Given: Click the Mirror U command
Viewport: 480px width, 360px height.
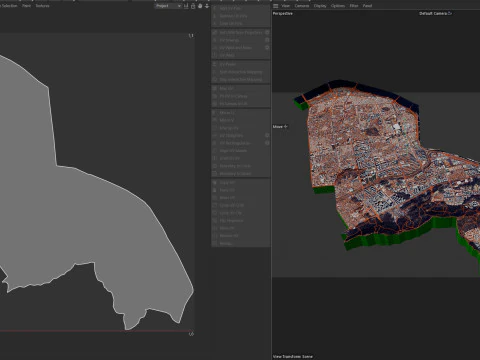Looking at the screenshot, I should coord(241,113).
